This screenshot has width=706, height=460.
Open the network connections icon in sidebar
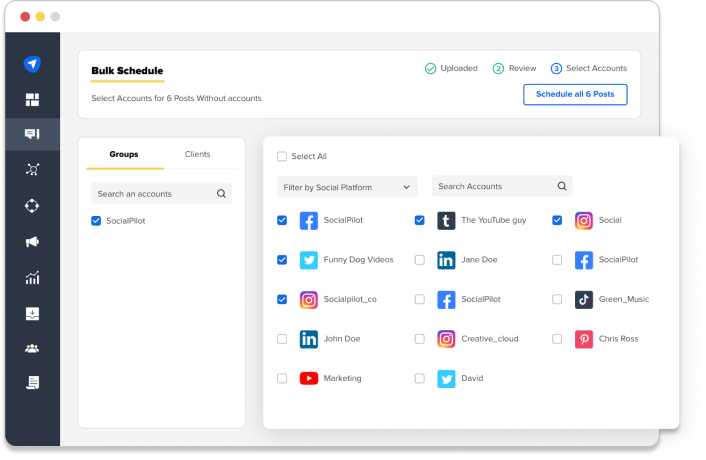[x=32, y=170]
